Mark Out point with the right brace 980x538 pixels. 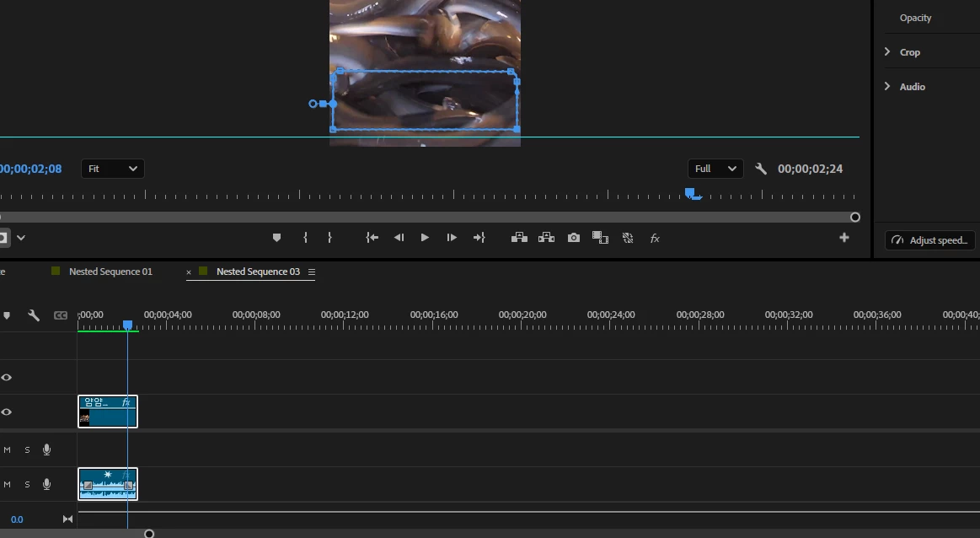click(x=329, y=238)
